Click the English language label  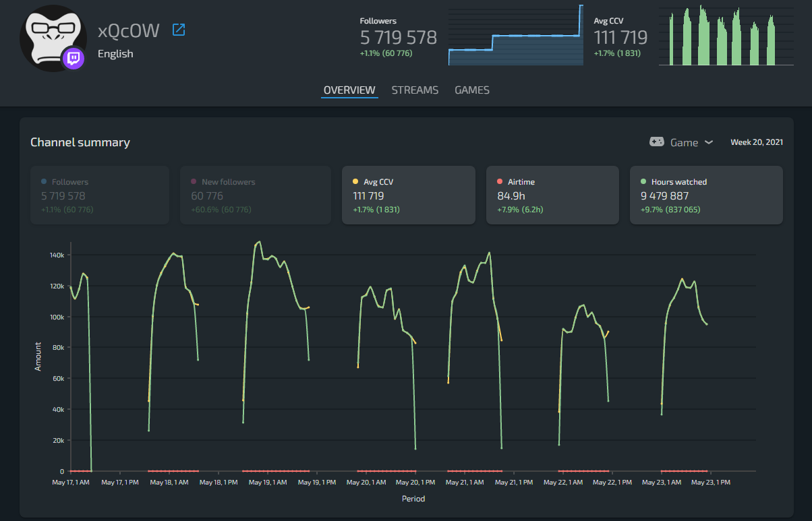click(x=115, y=54)
